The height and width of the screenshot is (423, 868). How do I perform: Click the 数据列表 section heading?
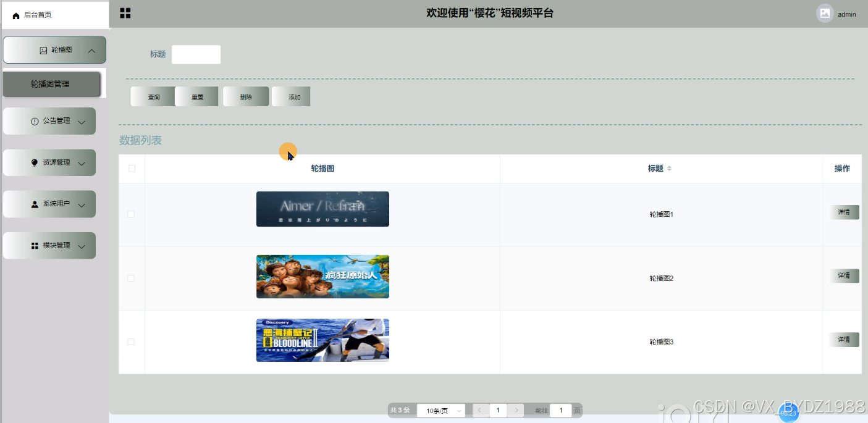[x=140, y=141]
